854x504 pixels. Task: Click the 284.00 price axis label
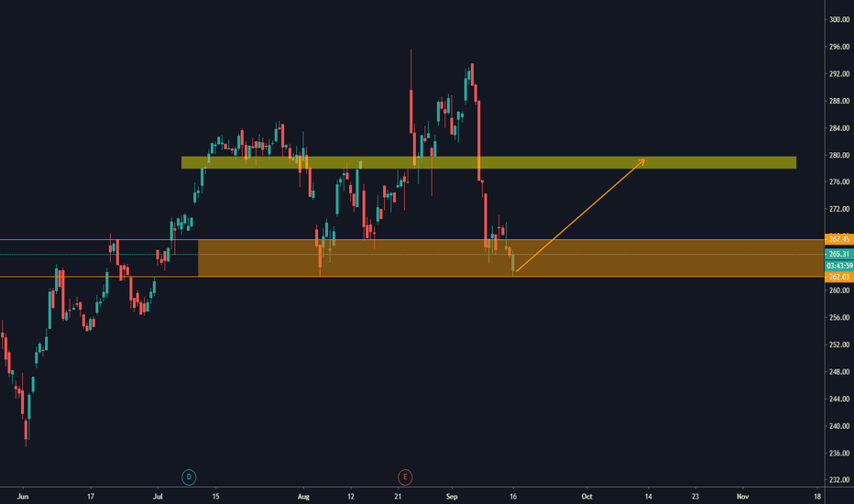tap(839, 128)
